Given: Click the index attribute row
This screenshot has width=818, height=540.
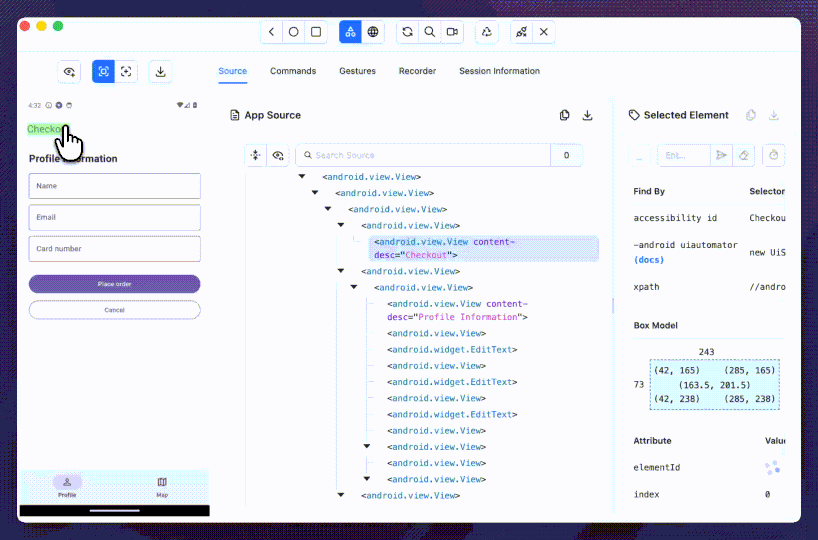Looking at the screenshot, I should point(708,495).
